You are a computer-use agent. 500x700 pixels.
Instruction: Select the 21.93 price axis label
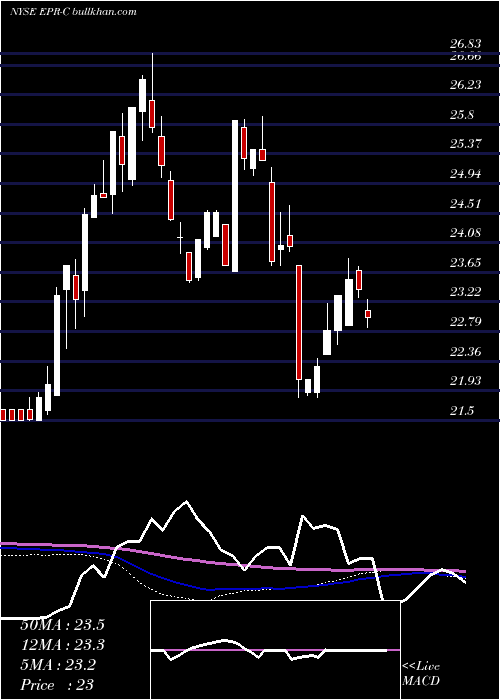click(x=465, y=381)
